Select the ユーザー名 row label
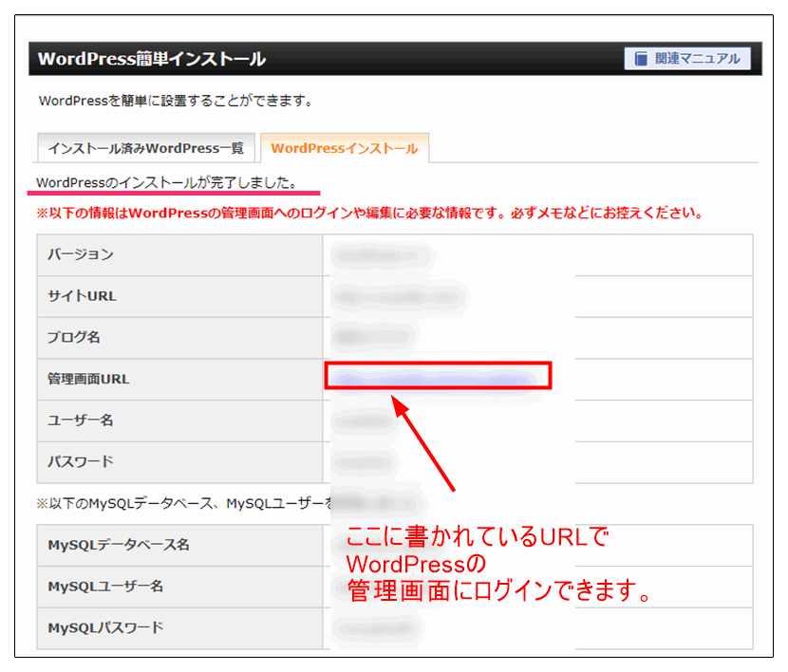The height and width of the screenshot is (672, 788). click(81, 420)
